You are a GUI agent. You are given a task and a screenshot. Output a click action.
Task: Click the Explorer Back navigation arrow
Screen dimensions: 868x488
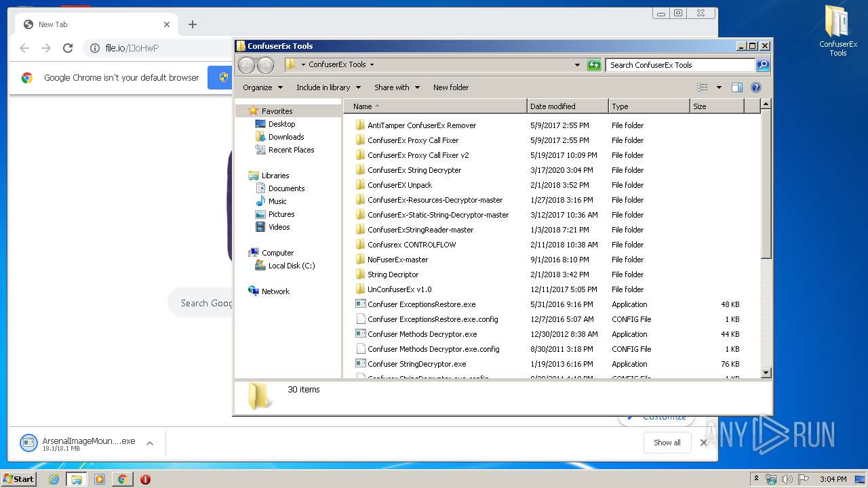[x=247, y=65]
